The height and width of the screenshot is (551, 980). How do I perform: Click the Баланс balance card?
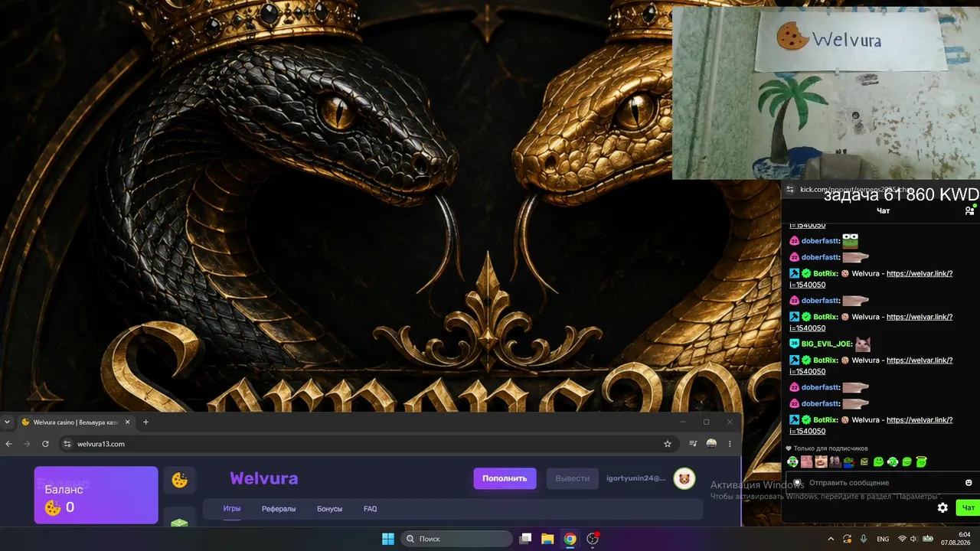point(96,495)
